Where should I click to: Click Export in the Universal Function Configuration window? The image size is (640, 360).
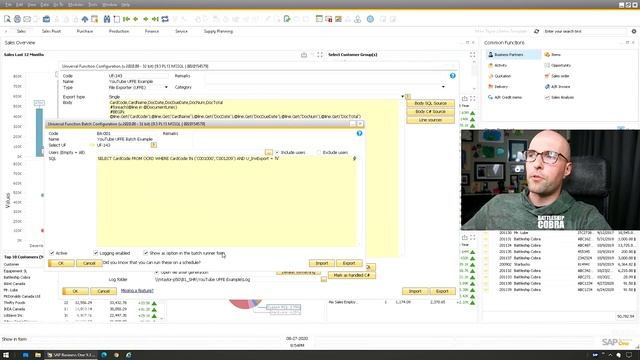pos(442,291)
